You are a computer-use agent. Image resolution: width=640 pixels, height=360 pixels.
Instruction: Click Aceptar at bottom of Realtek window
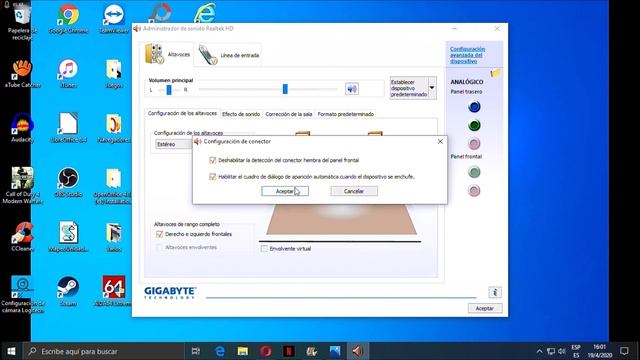click(485, 309)
